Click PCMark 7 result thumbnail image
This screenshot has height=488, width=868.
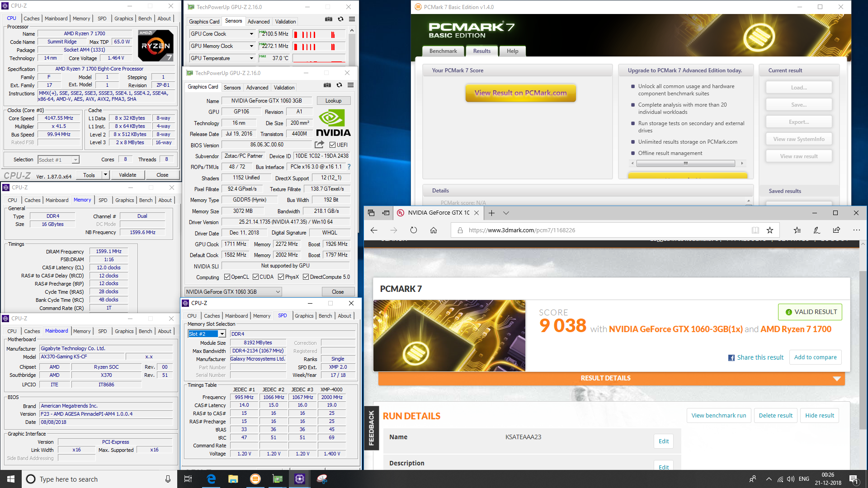click(x=449, y=336)
